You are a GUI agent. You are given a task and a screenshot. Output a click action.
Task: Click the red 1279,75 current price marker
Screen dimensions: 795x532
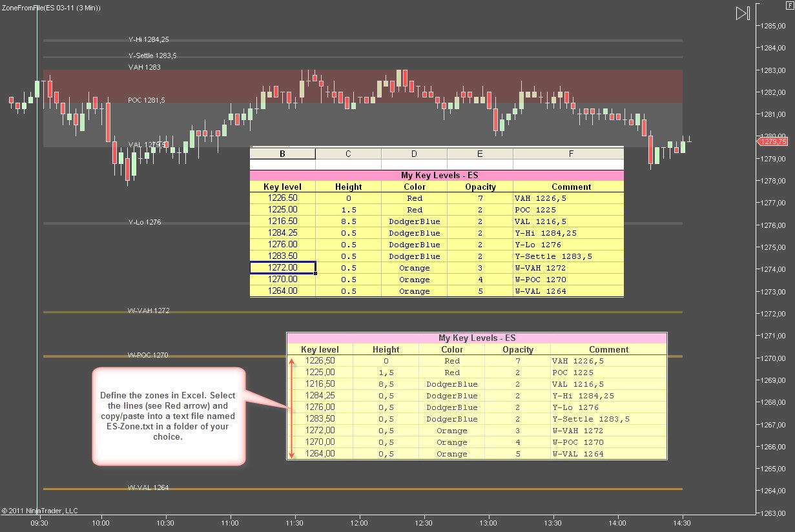pyautogui.click(x=774, y=141)
